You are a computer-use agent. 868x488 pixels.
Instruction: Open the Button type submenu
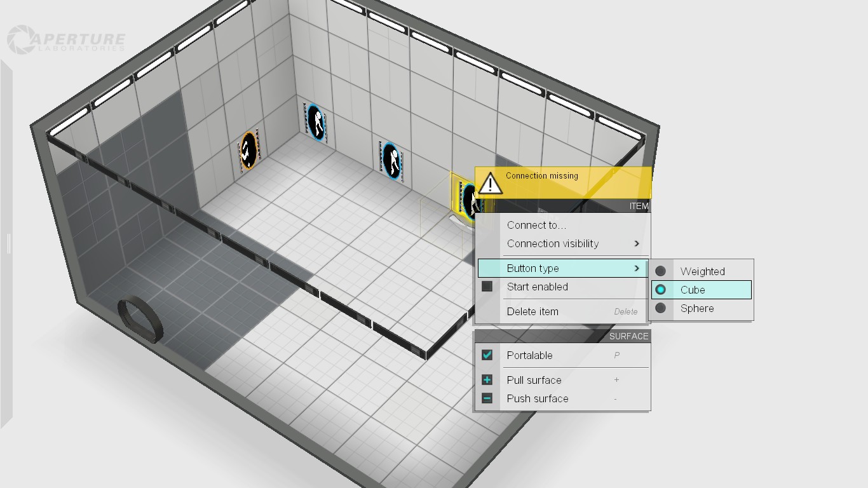pyautogui.click(x=563, y=268)
